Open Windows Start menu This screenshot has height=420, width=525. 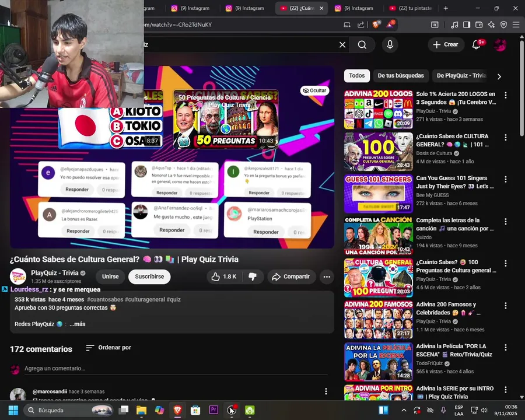[13, 410]
